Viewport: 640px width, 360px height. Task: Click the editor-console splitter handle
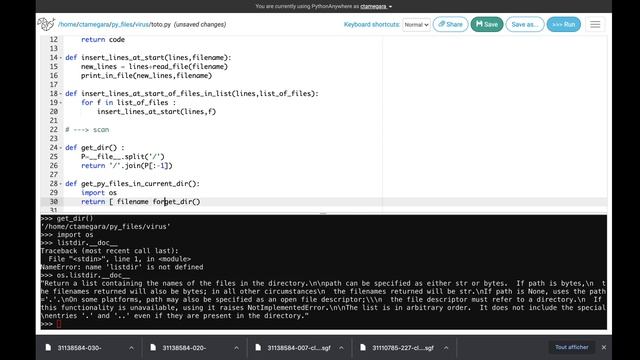[x=323, y=213]
